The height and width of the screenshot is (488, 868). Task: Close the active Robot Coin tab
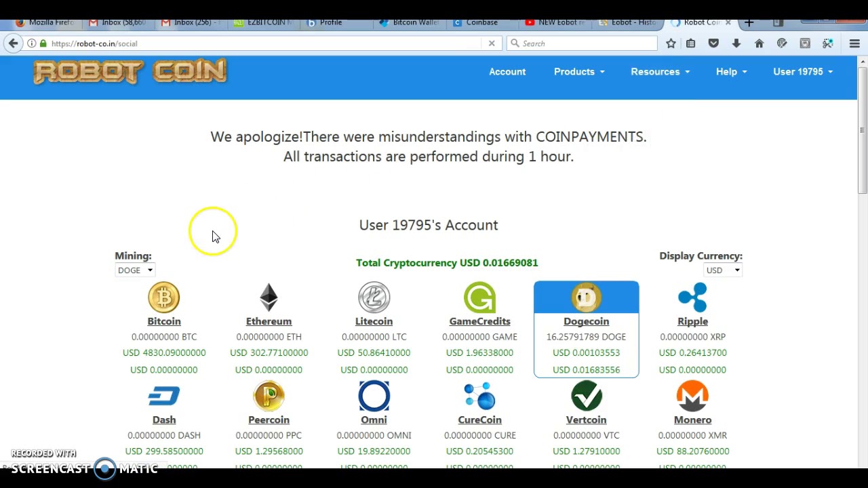pyautogui.click(x=728, y=22)
